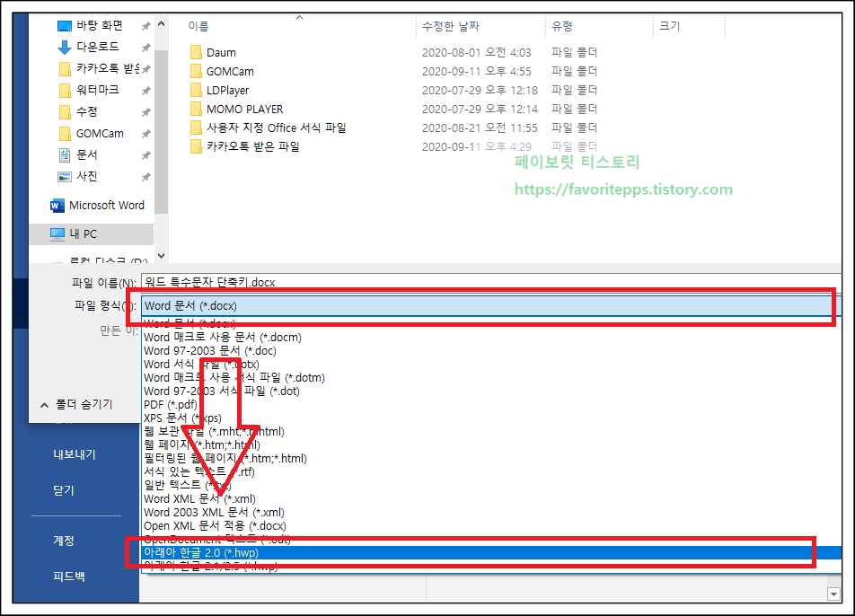Click the 사용자 지정 Office 서식 파일 folder icon
The image size is (855, 616).
[196, 128]
